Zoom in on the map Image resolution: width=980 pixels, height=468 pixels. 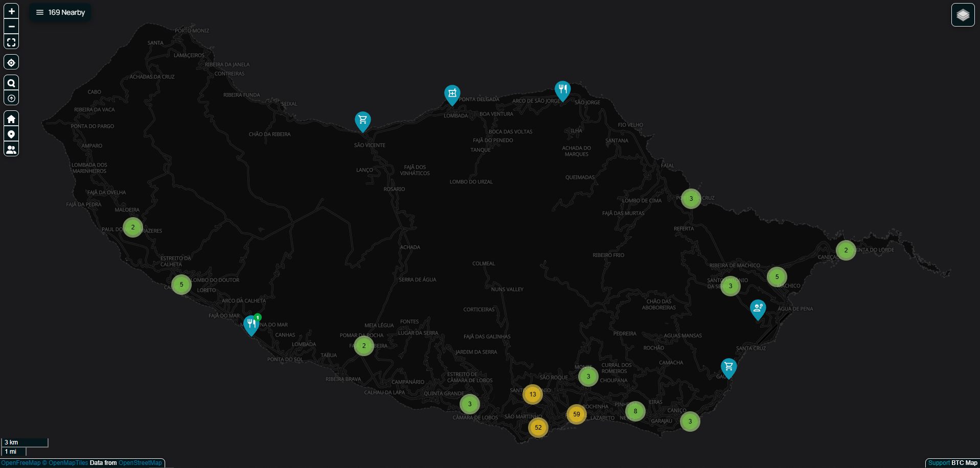[x=11, y=11]
